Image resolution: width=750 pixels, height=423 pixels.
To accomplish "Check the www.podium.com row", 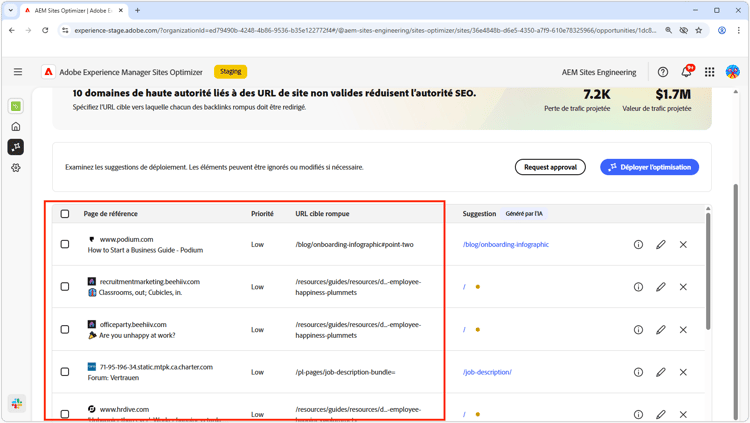I will [65, 245].
